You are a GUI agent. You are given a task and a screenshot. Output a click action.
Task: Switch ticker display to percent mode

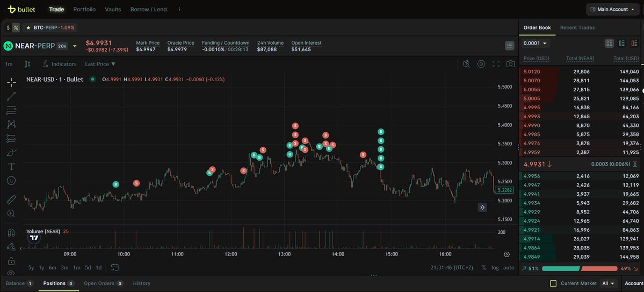pos(16,27)
